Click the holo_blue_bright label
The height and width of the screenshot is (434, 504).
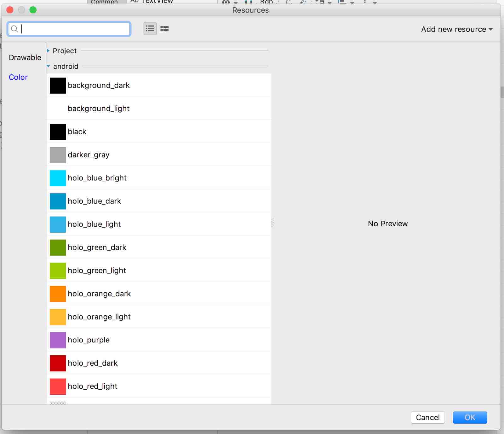(x=97, y=178)
